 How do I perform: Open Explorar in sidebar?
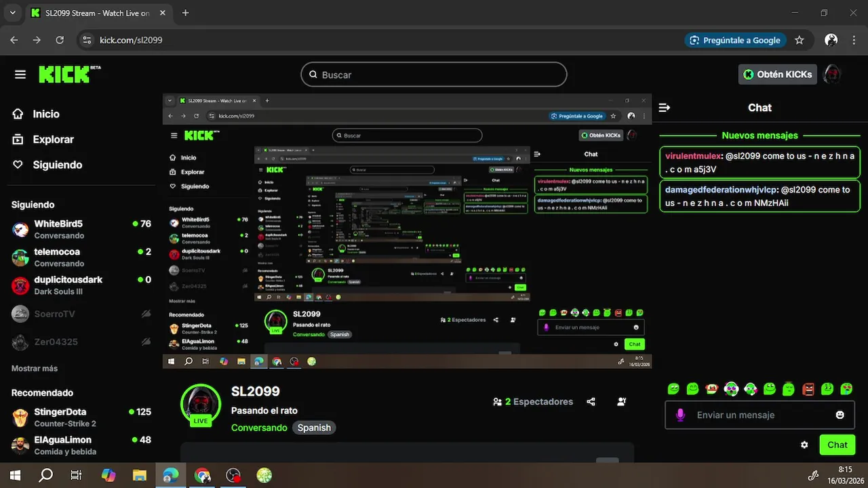tap(53, 139)
